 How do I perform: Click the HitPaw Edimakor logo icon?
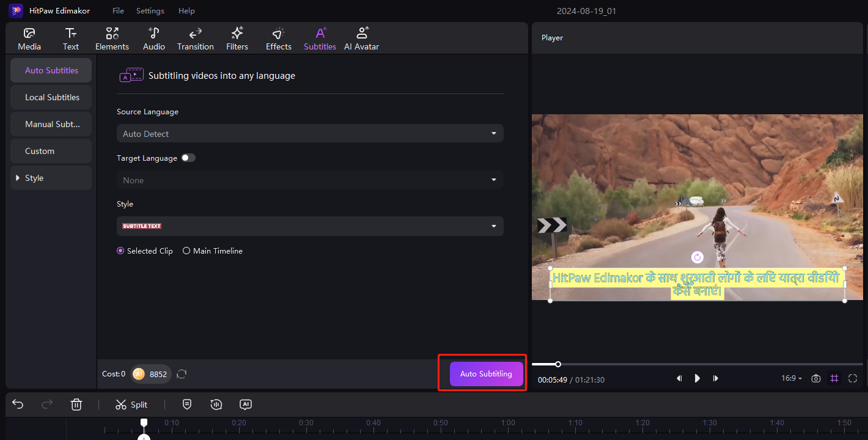pyautogui.click(x=16, y=10)
